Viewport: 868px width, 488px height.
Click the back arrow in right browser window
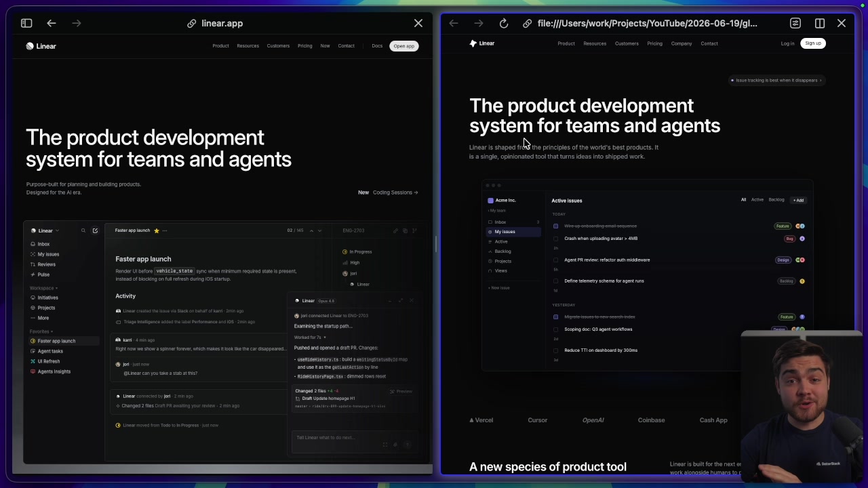coord(454,23)
